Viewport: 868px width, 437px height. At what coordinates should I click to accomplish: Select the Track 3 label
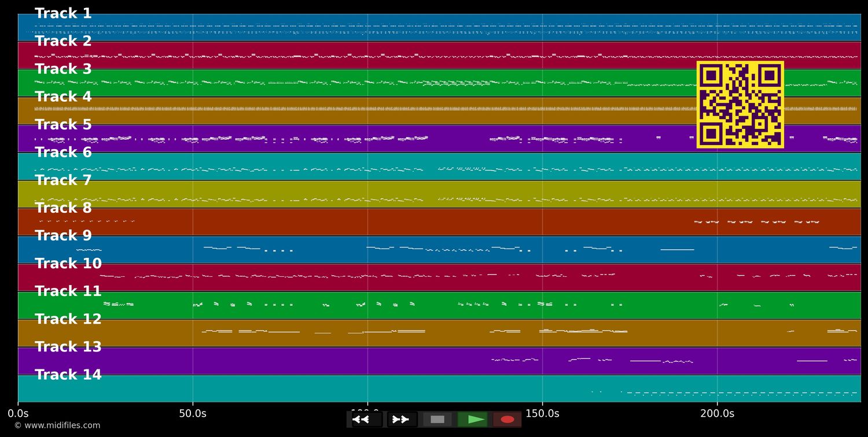(63, 69)
